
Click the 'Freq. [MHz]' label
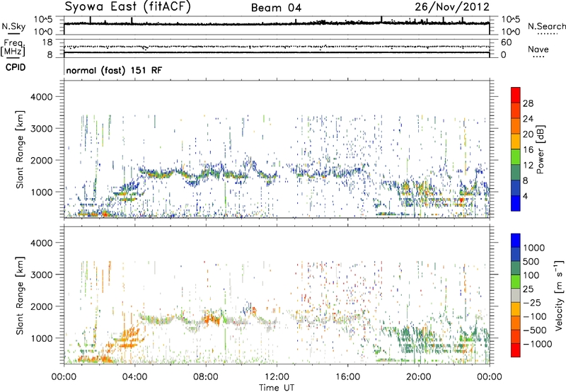[13, 48]
